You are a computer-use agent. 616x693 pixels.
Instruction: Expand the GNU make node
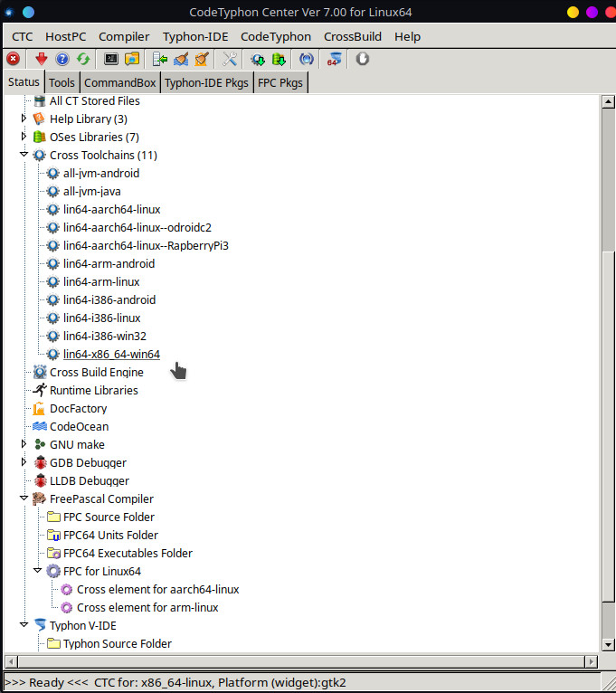pyautogui.click(x=24, y=443)
